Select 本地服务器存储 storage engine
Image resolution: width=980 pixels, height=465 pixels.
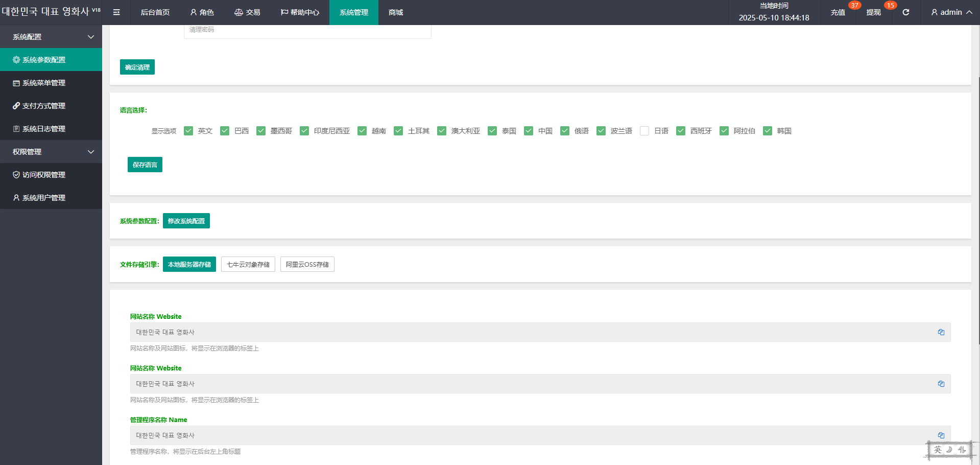(x=189, y=264)
